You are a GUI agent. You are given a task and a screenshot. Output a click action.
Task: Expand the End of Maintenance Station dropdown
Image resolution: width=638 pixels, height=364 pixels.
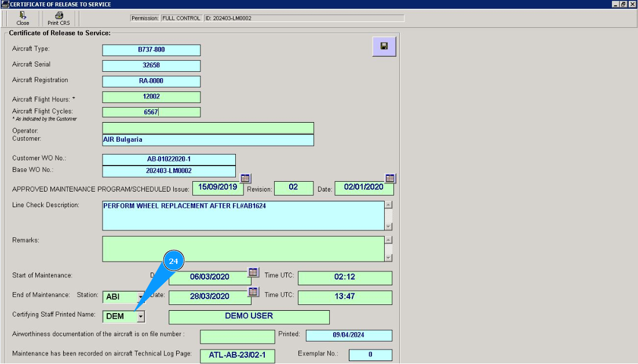tap(140, 297)
